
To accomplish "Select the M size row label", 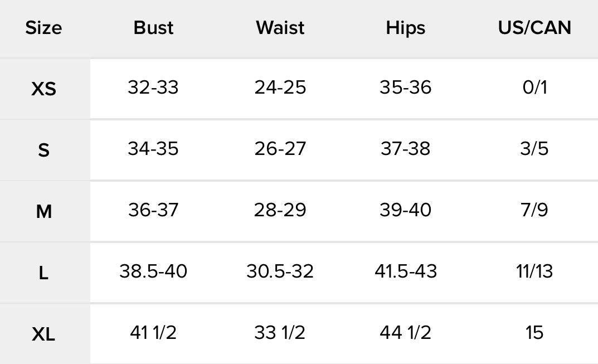I will click(44, 211).
